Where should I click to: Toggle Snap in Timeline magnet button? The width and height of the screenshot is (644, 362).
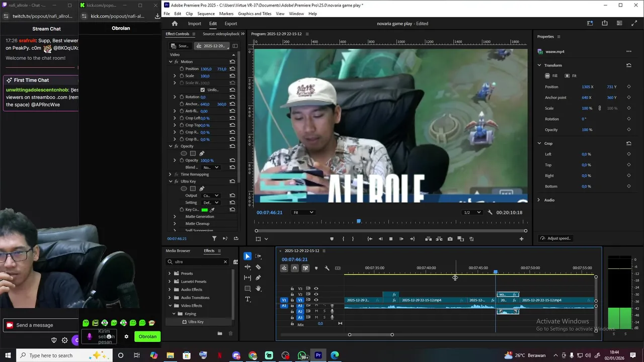point(295,268)
